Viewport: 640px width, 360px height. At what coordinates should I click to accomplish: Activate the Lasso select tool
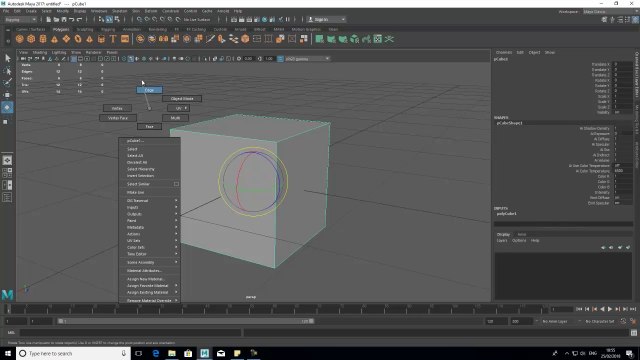[x=7, y=71]
